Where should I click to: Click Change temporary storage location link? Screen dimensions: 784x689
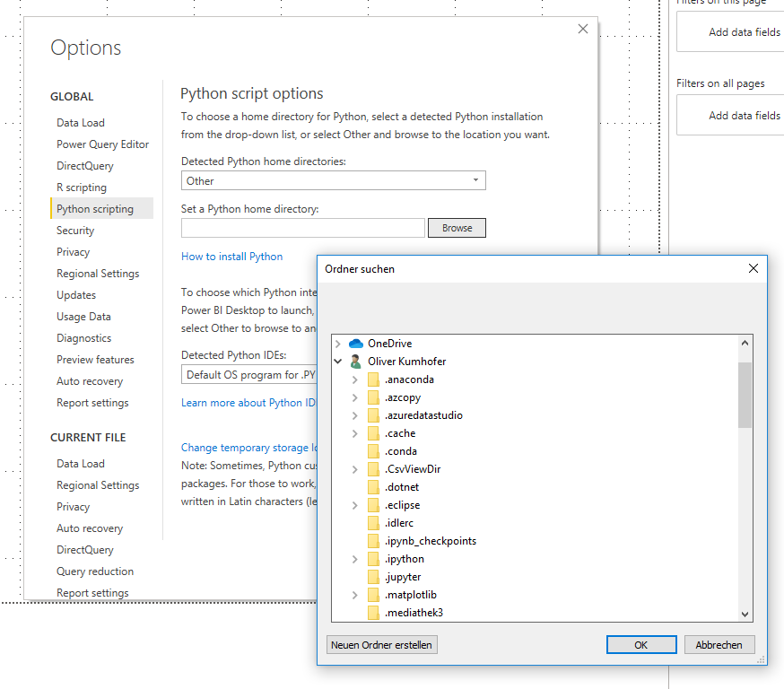click(249, 448)
